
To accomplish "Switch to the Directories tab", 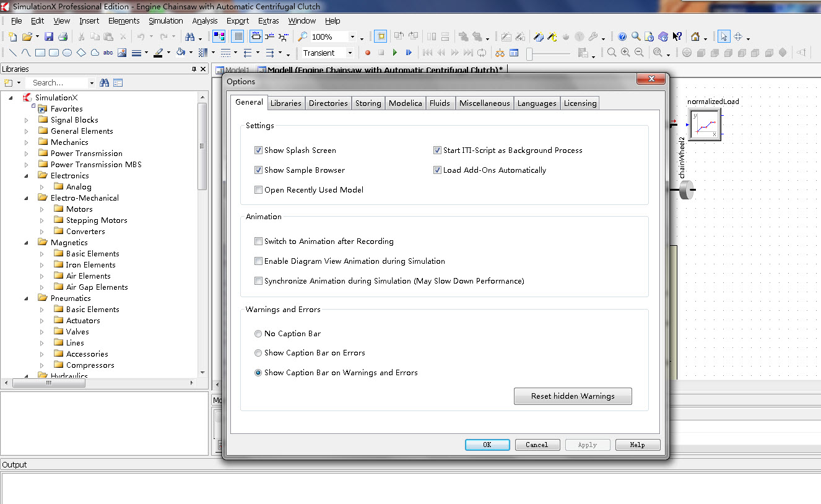I will point(328,103).
